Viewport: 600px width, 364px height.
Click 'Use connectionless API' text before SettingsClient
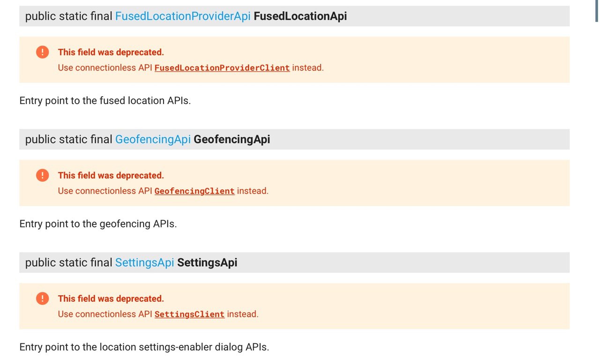click(105, 314)
